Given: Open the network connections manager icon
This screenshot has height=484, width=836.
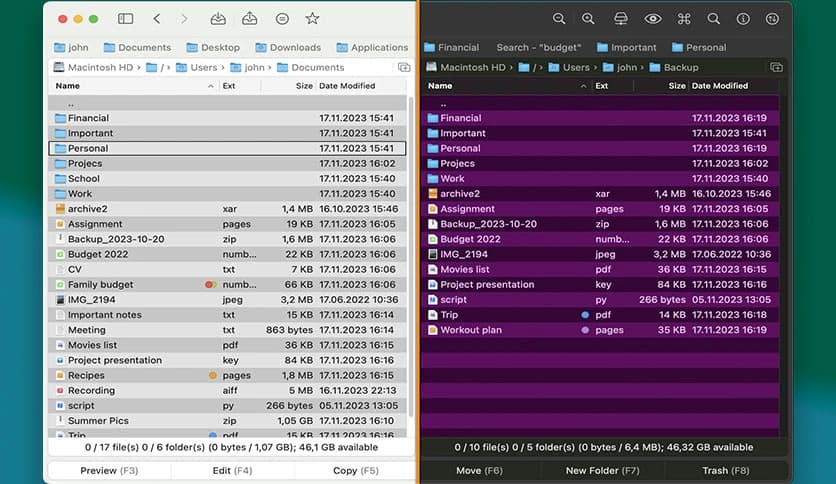Looking at the screenshot, I should point(620,19).
